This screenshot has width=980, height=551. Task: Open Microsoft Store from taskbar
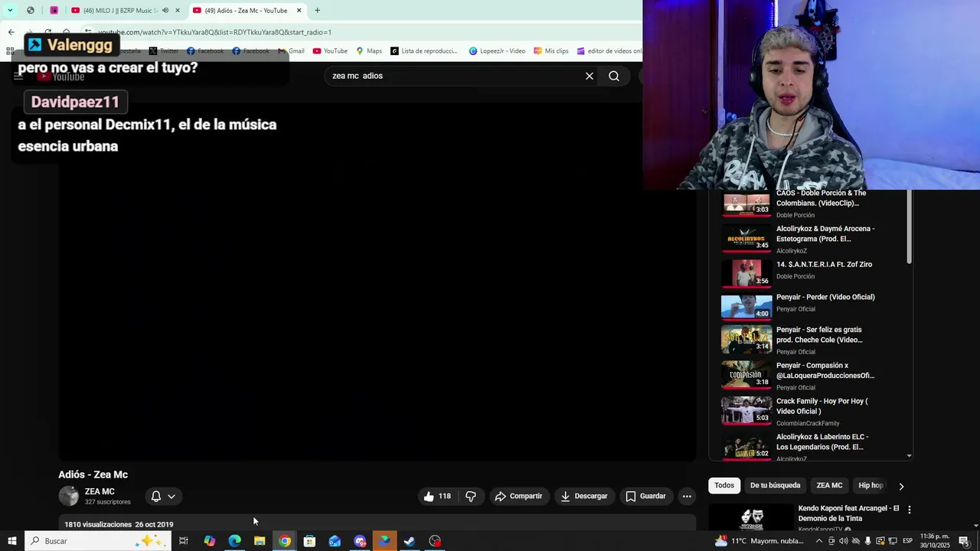click(309, 541)
